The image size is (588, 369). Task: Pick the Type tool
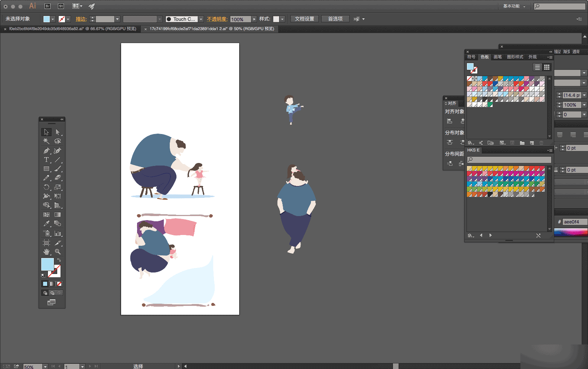pos(46,160)
